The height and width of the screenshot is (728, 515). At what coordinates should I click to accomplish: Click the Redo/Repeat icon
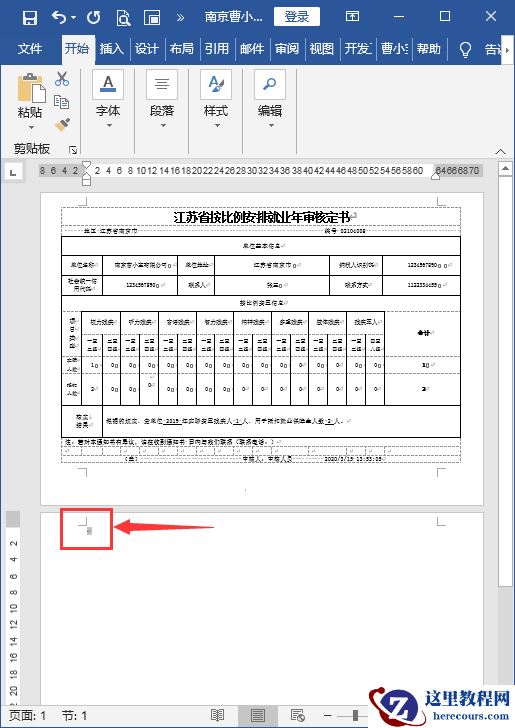[x=94, y=18]
